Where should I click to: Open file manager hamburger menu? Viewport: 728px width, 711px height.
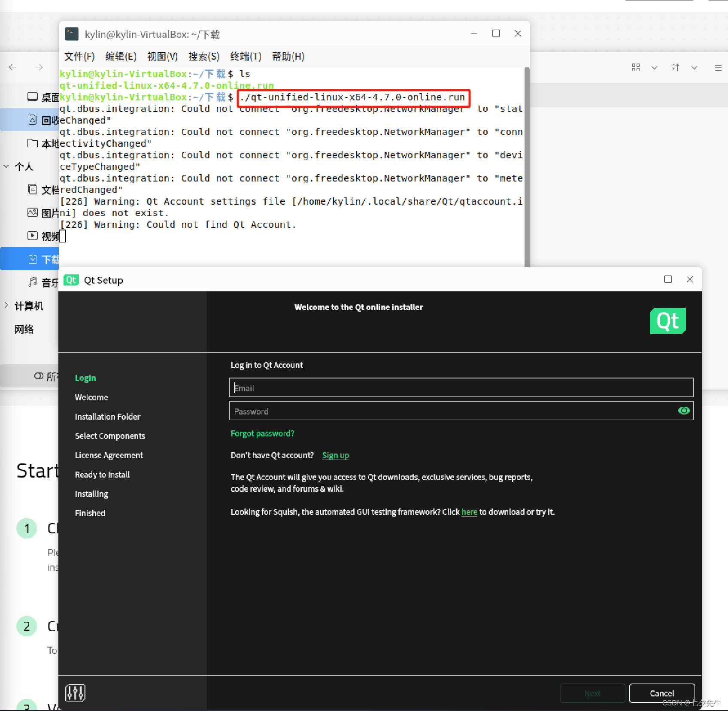coord(718,68)
